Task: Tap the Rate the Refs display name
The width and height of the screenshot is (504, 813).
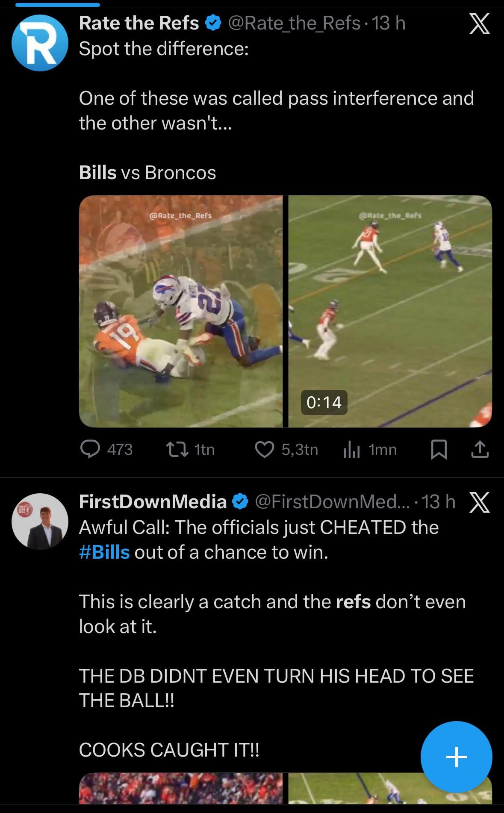Action: (139, 23)
